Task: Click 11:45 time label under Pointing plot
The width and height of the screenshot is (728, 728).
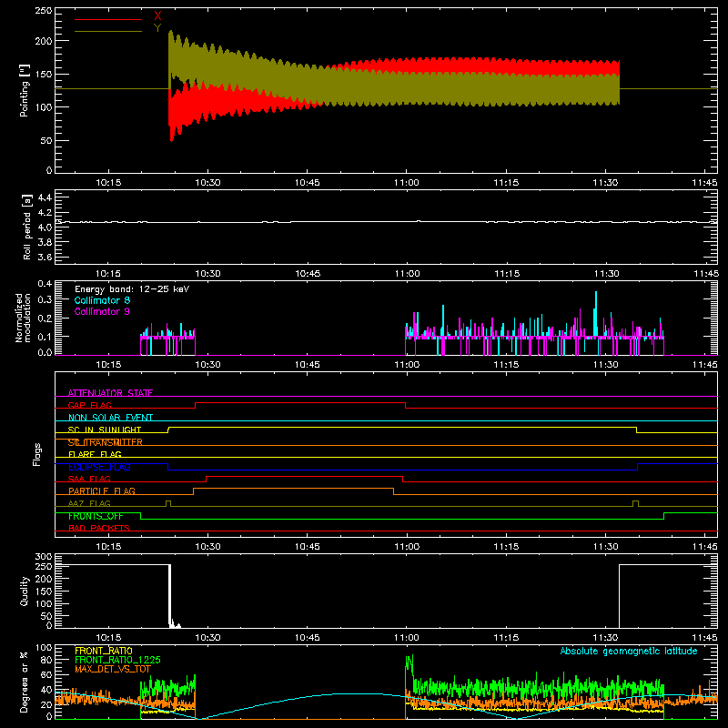Action: pos(704,183)
